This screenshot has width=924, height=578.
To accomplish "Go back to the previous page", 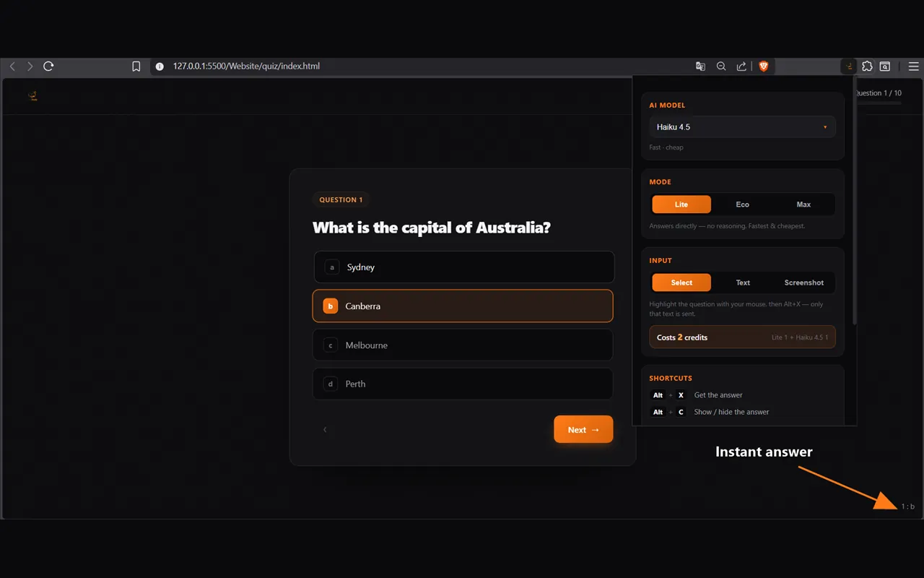I will tap(12, 66).
